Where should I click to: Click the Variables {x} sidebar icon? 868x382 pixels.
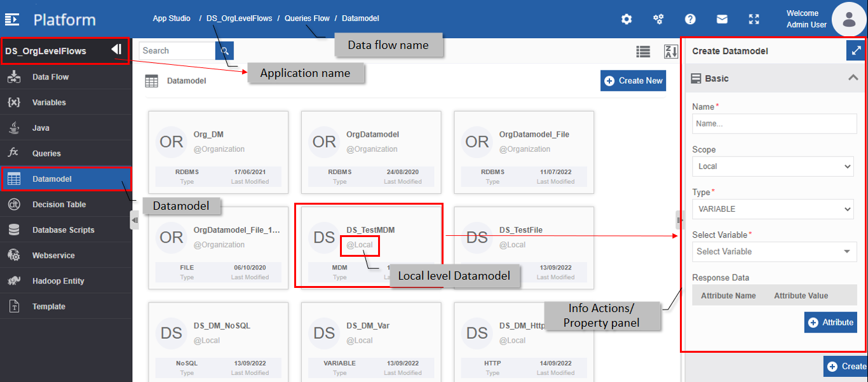pyautogui.click(x=14, y=102)
